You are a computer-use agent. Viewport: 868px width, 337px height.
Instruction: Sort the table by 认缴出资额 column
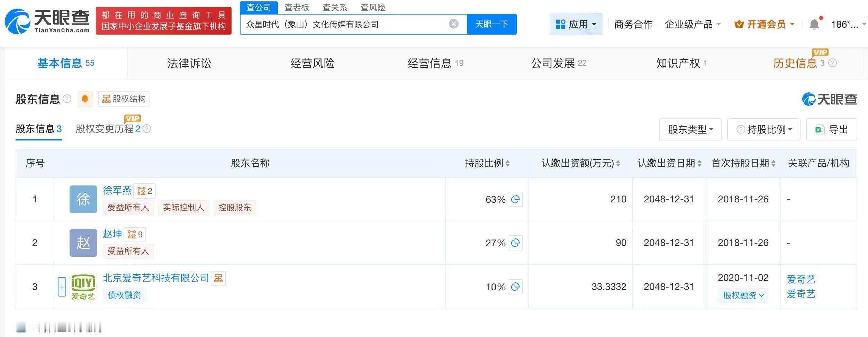(618, 163)
